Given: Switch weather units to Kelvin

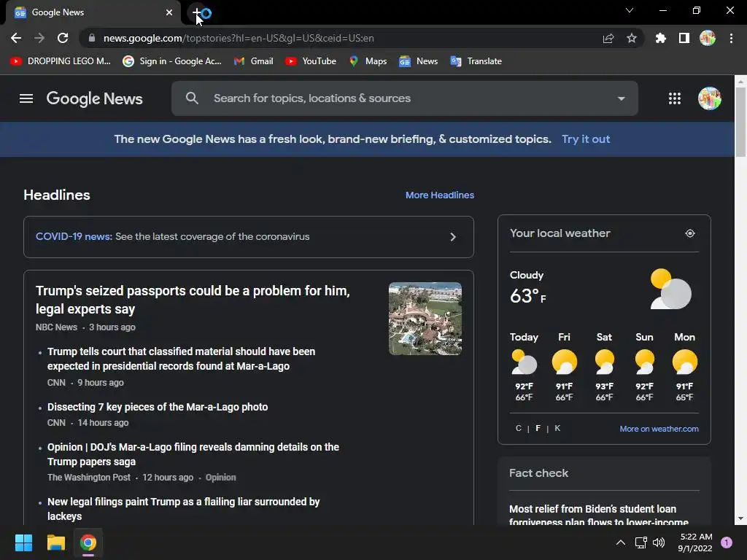Looking at the screenshot, I should pos(557,428).
